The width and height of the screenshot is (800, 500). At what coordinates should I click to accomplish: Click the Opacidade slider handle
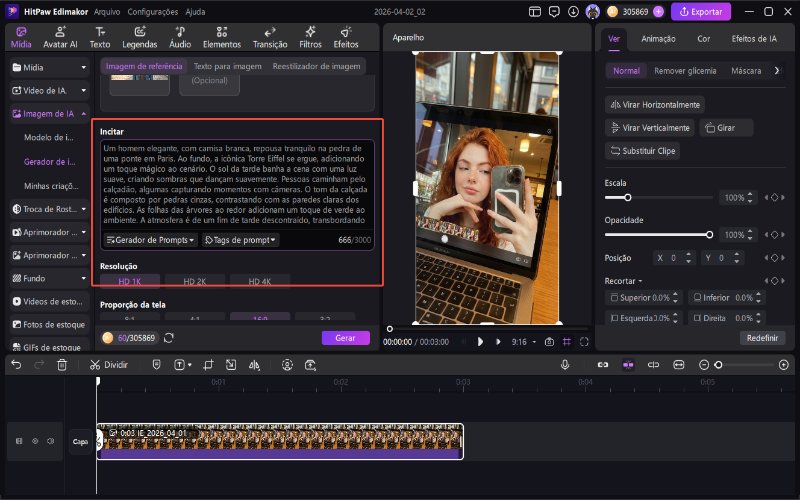coord(710,234)
